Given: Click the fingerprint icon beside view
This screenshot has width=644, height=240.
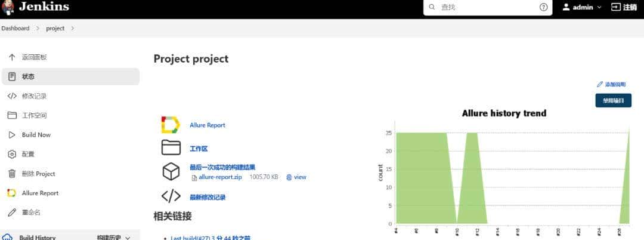Looking at the screenshot, I should (x=289, y=177).
